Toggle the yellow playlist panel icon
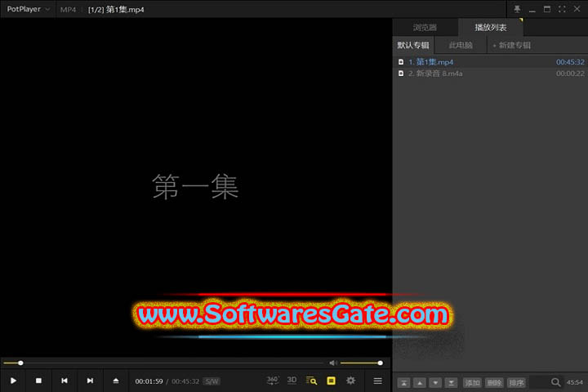 [x=331, y=381]
